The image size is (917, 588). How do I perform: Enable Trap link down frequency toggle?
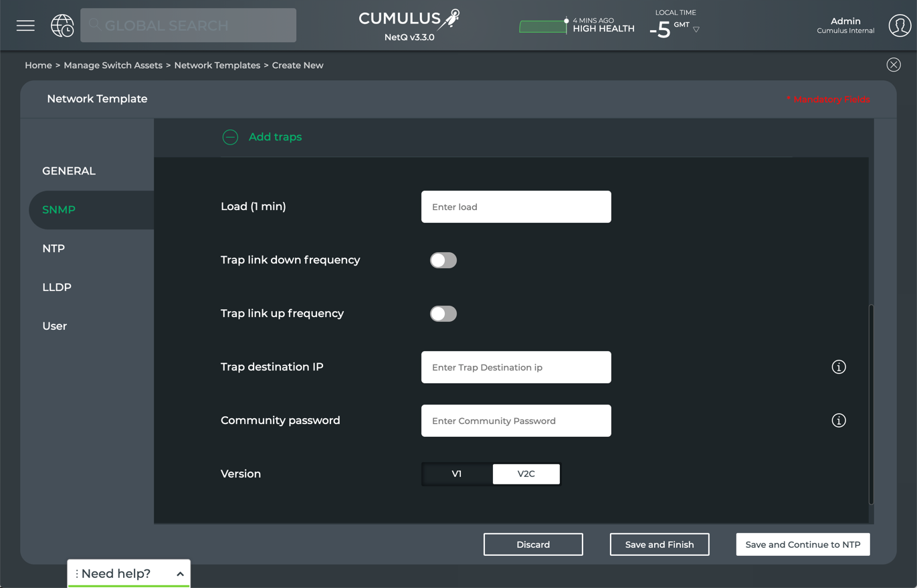(443, 260)
